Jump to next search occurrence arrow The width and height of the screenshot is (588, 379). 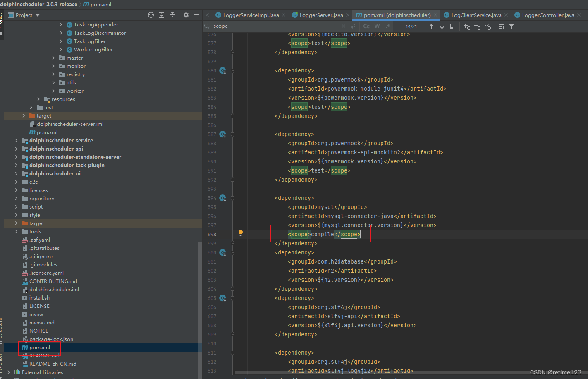click(442, 26)
